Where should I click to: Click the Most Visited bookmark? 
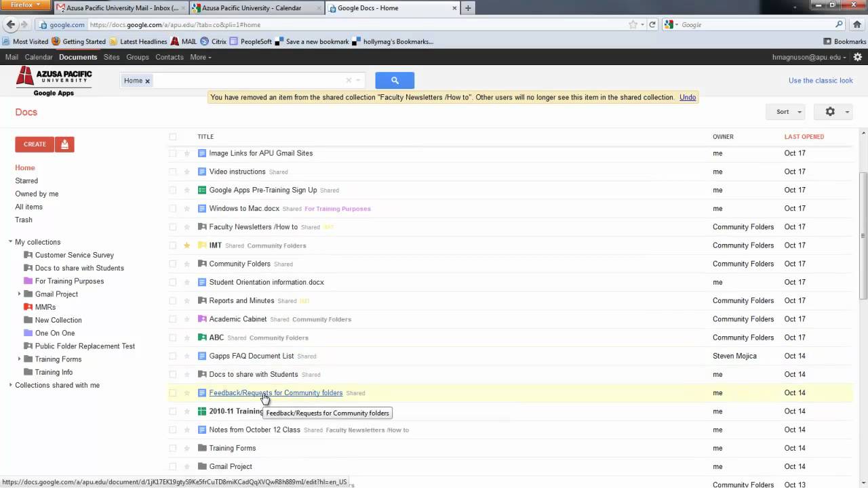tap(25, 41)
